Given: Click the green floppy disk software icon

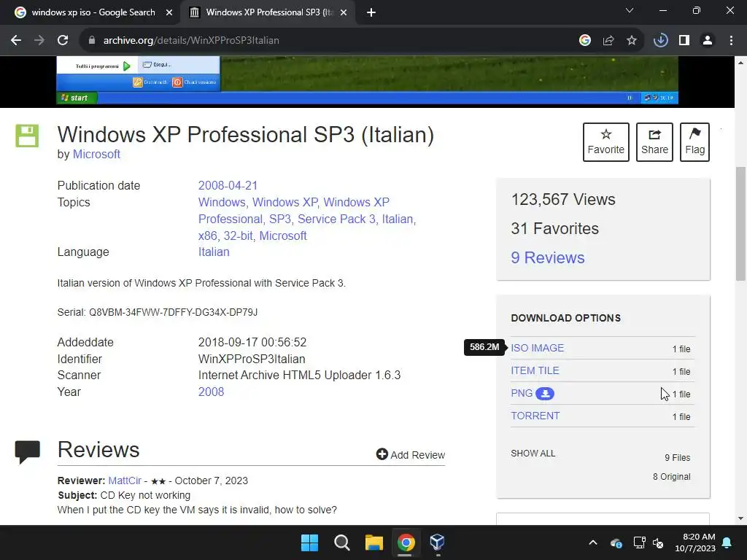Looking at the screenshot, I should pos(27,136).
